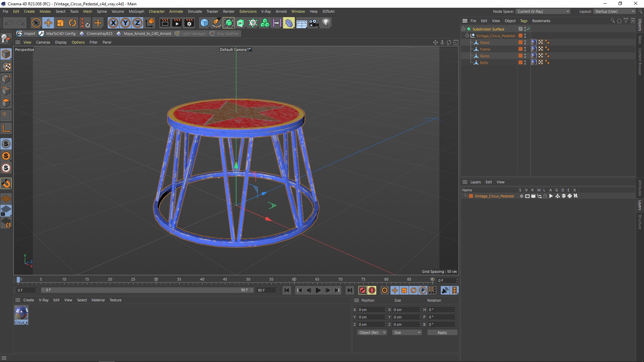Click the Locked Workplane icon

pyautogui.click(x=6, y=210)
